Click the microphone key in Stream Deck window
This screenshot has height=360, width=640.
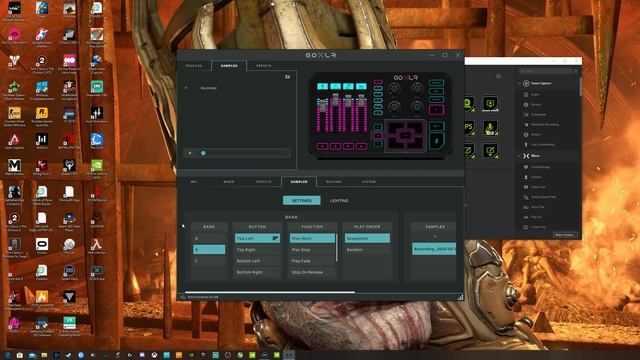pos(490,127)
